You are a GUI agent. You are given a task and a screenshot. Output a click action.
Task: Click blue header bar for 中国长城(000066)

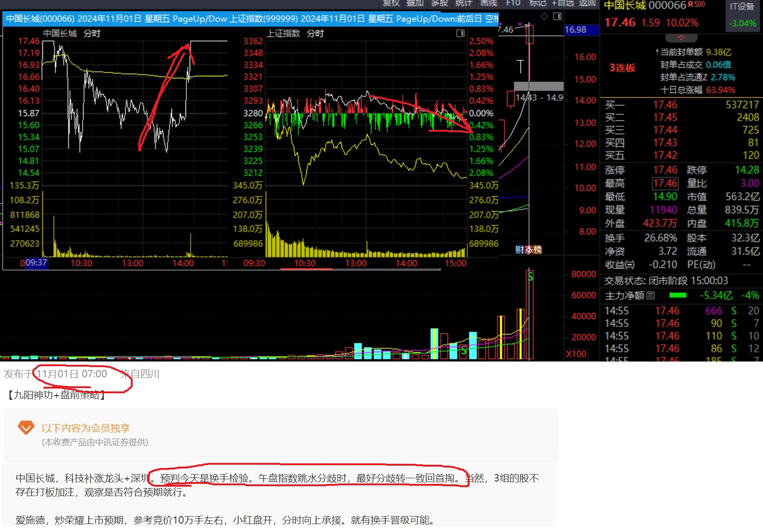coord(116,19)
